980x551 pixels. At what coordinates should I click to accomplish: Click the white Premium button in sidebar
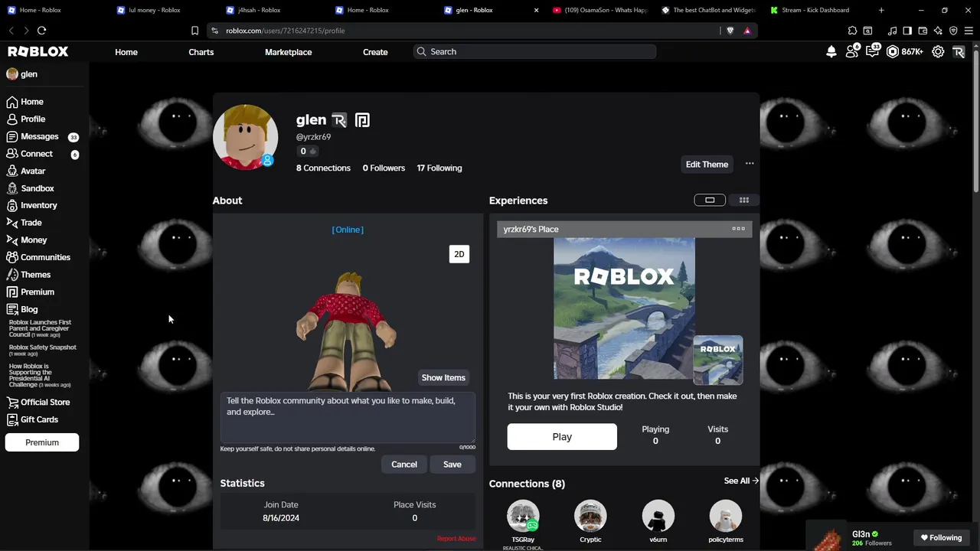tap(42, 442)
